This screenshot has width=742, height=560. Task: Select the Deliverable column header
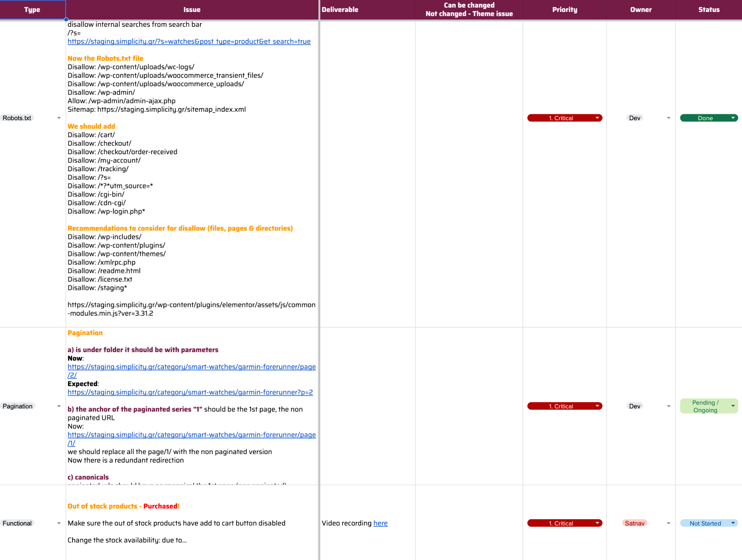tap(367, 10)
